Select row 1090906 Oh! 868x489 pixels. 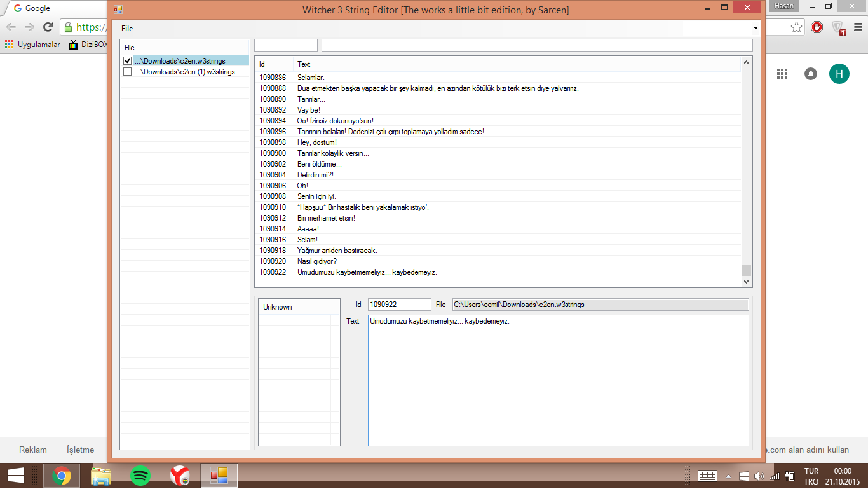[x=498, y=186]
